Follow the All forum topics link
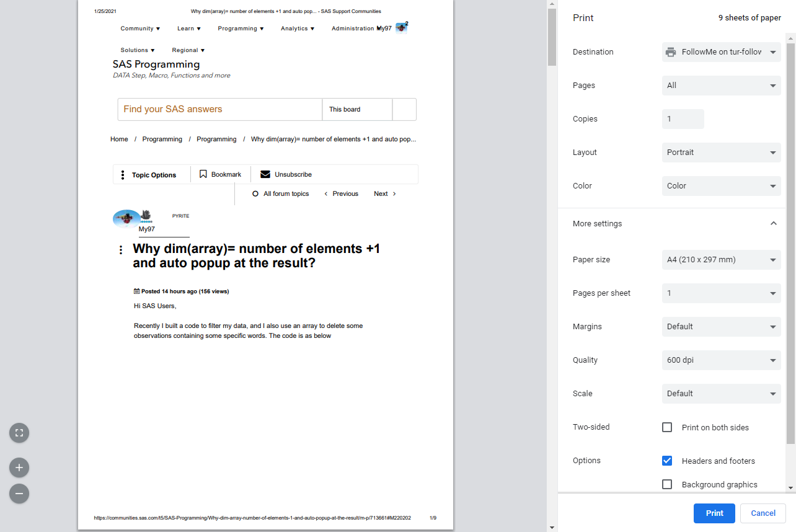The image size is (796, 532). (286, 193)
